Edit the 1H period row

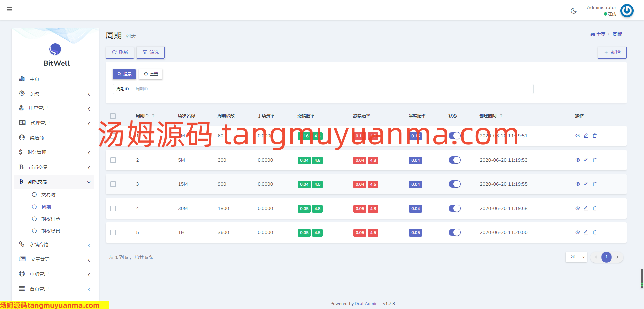[586, 232]
